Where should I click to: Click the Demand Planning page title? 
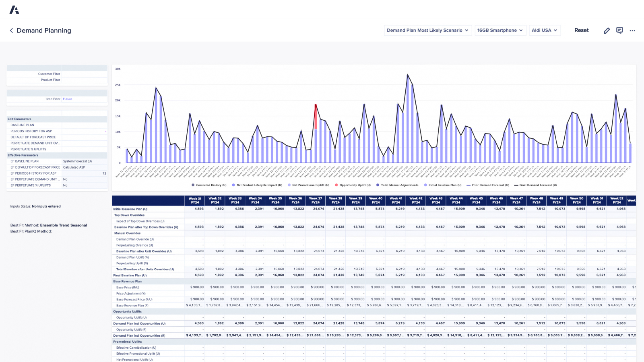coord(43,31)
